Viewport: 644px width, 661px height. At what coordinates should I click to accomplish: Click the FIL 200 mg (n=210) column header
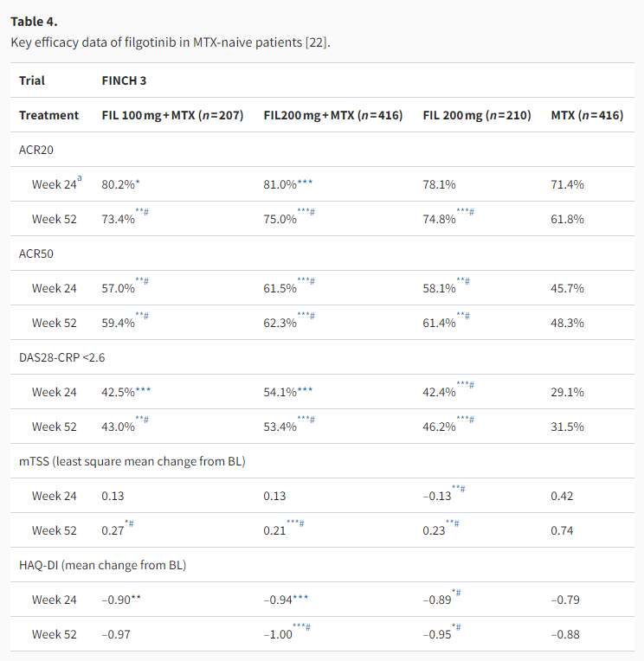476,115
